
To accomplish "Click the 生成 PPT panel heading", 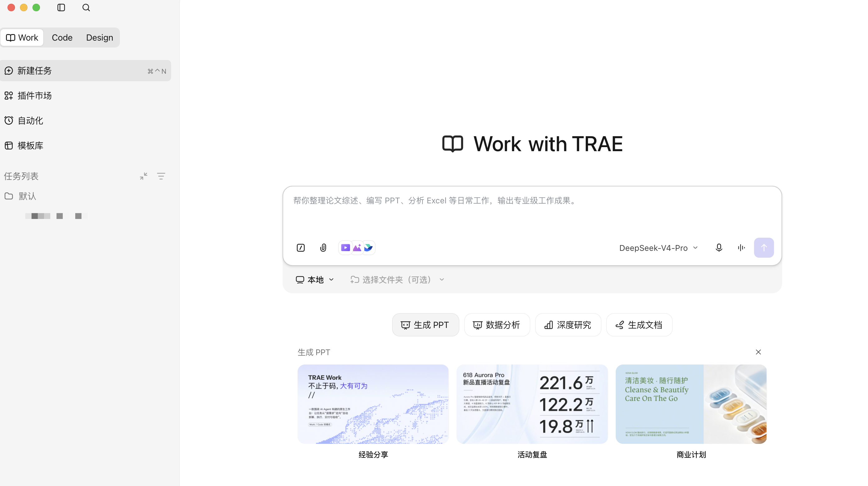I will [x=314, y=352].
